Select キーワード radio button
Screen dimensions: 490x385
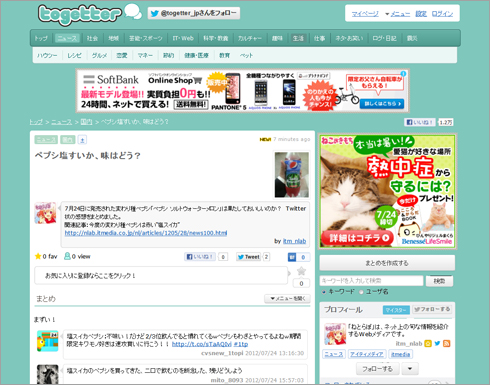pos(324,292)
